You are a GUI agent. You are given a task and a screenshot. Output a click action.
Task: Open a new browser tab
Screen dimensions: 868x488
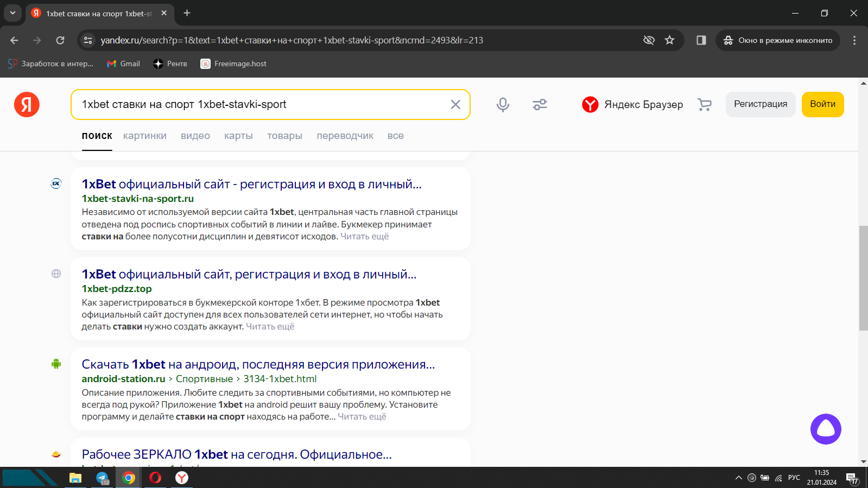[x=187, y=13]
